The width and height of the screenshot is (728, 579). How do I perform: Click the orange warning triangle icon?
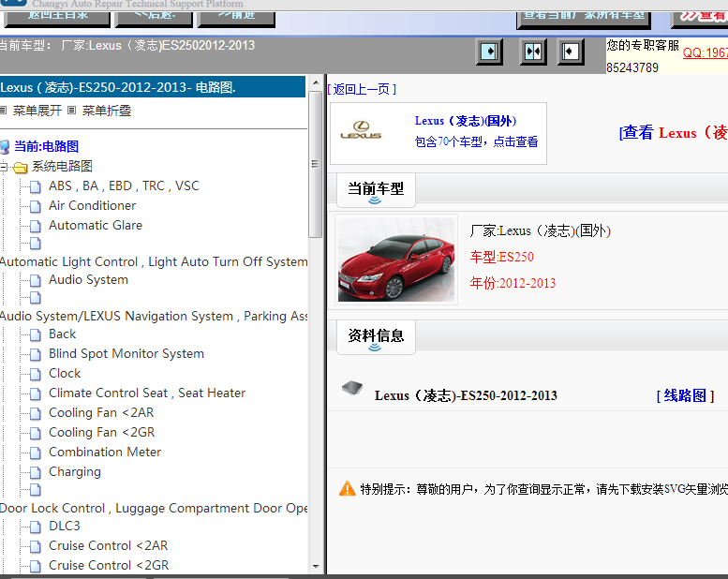point(348,488)
